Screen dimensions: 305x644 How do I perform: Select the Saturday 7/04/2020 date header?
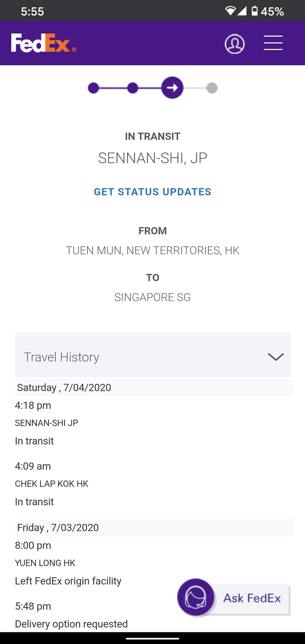pos(64,387)
